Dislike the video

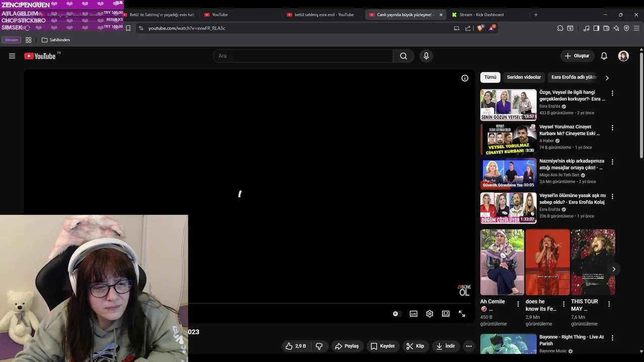(x=319, y=346)
